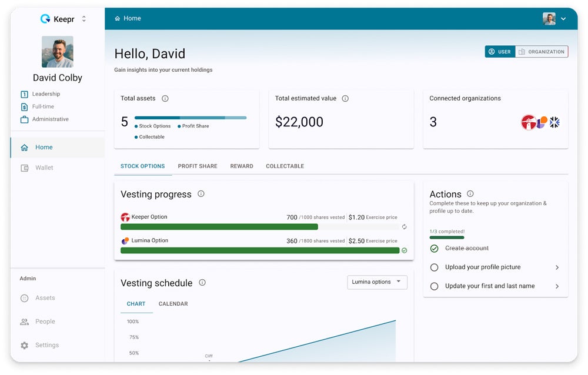588x375 pixels.
Task: Go to Wallet in the sidebar
Action: point(44,168)
